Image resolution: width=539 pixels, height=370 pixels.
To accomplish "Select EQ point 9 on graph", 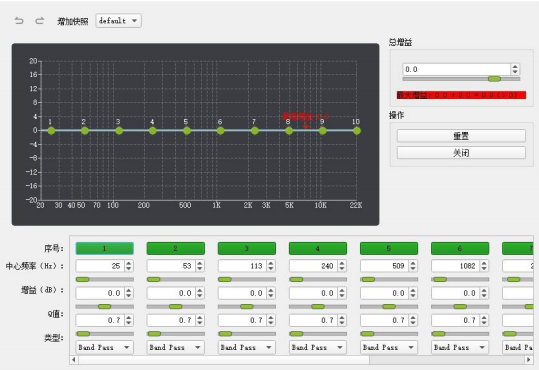I will click(322, 131).
